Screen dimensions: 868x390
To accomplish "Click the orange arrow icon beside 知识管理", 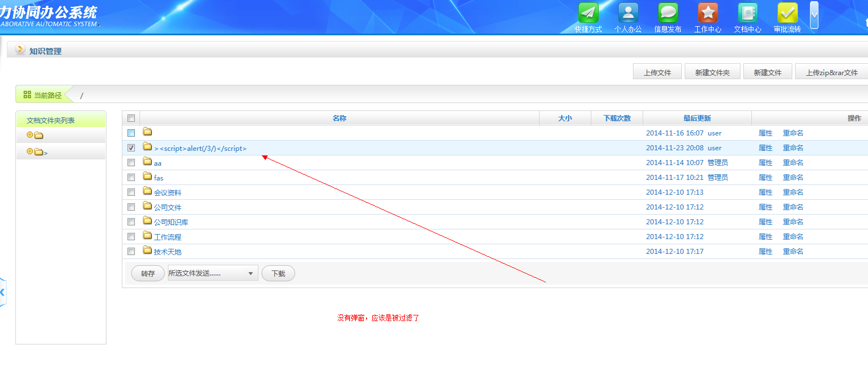I will tap(20, 50).
